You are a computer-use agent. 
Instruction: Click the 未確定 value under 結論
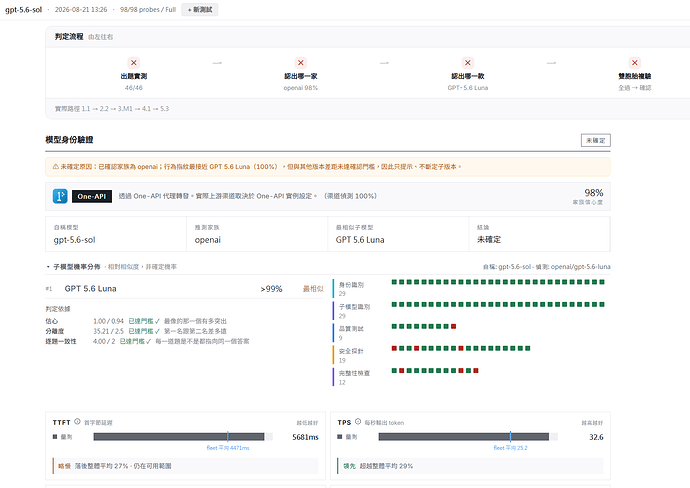tap(489, 240)
